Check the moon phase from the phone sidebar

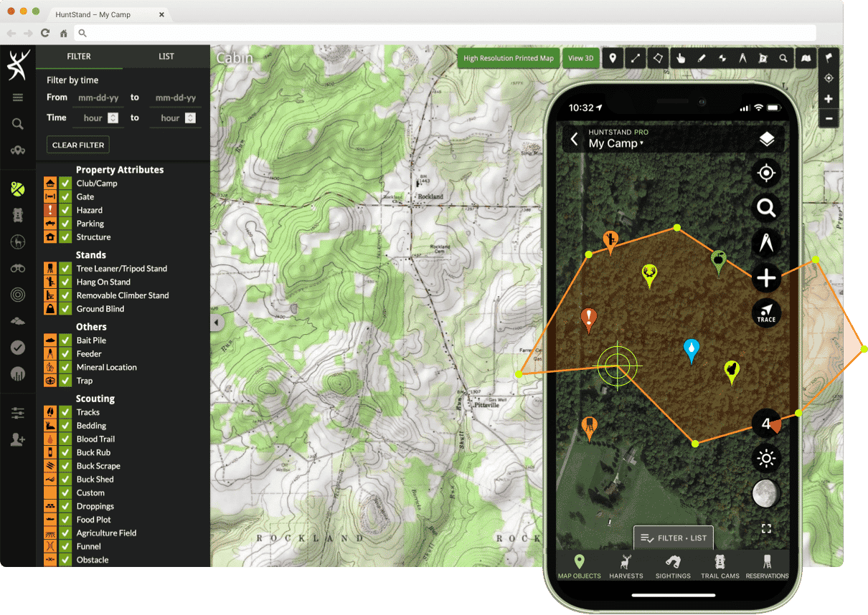coord(766,493)
